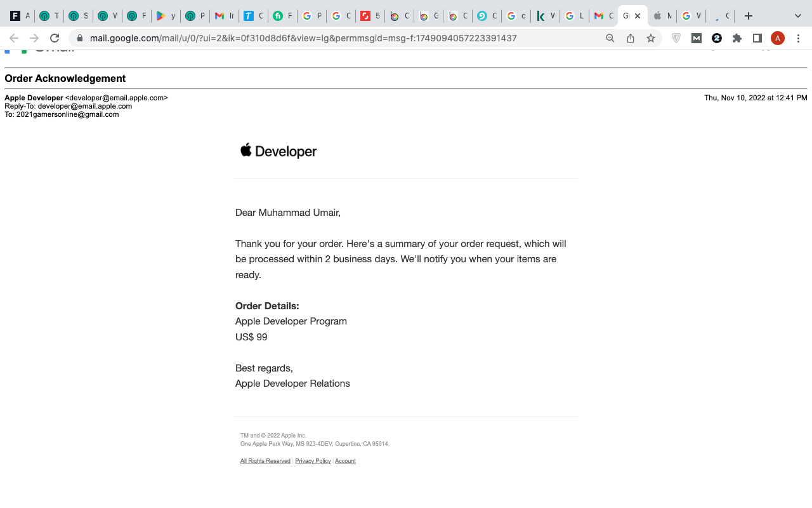Open a new tab with plus button
The height and width of the screenshot is (508, 812).
pos(749,16)
